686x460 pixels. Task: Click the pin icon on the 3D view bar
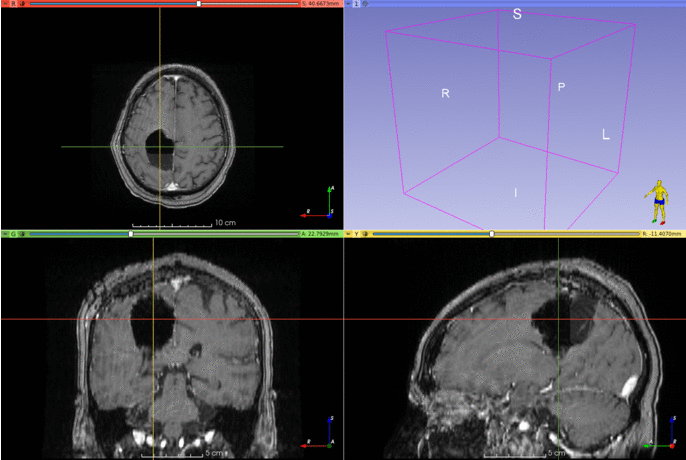point(349,4)
